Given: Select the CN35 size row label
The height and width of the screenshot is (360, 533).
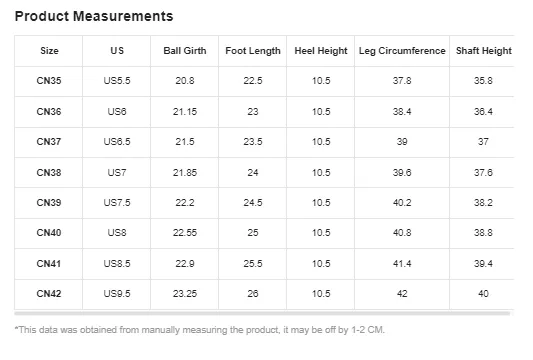Looking at the screenshot, I should click(49, 81).
